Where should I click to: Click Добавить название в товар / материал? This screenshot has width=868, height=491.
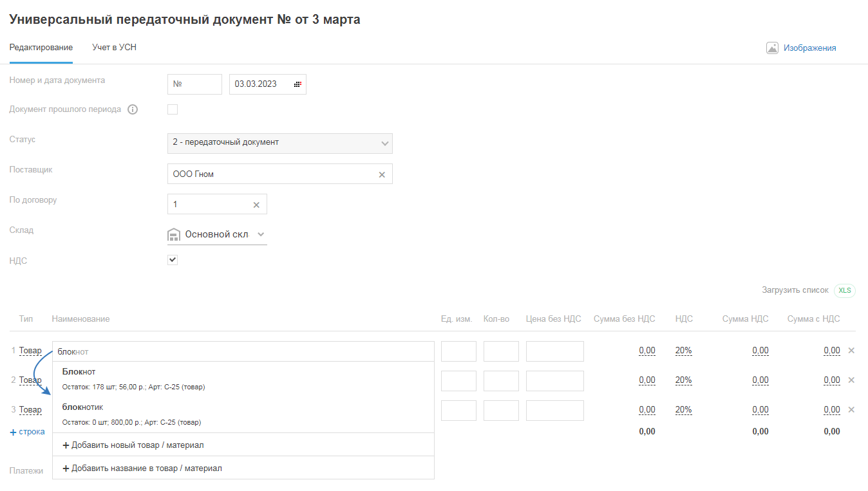146,468
